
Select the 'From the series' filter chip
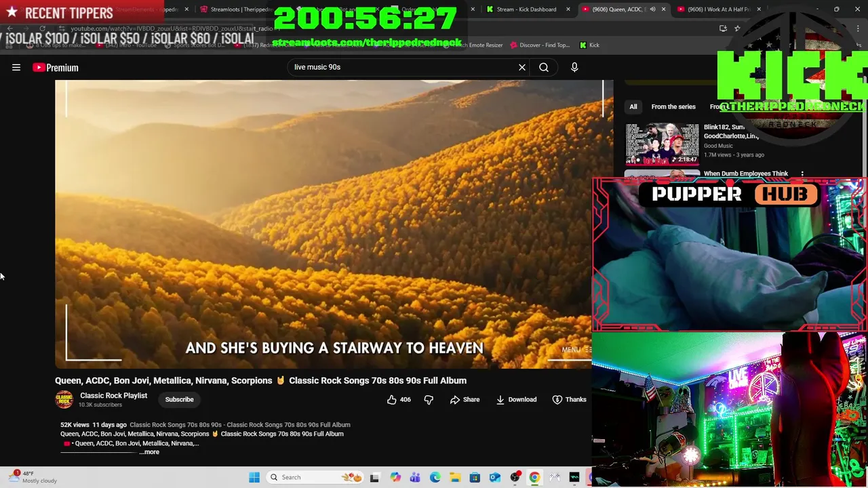point(673,106)
